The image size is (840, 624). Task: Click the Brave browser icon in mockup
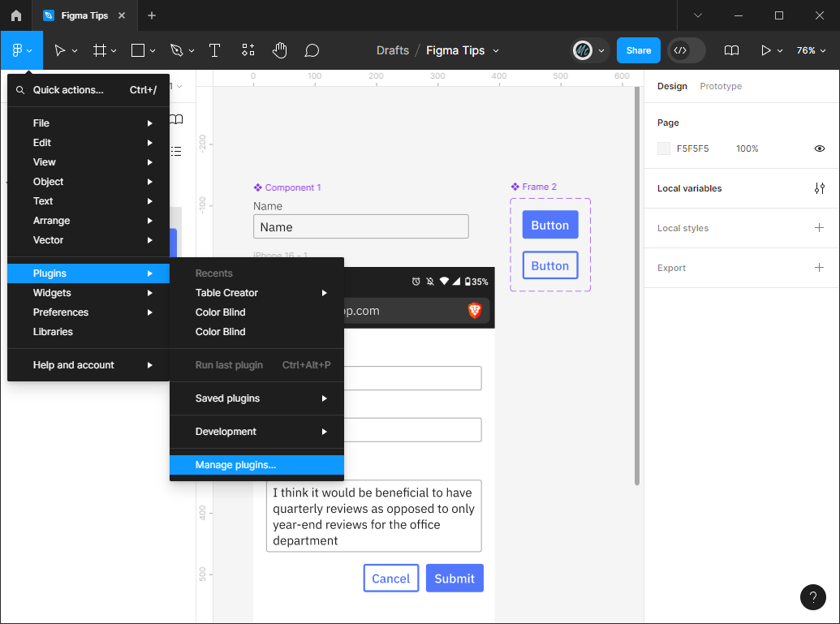click(475, 310)
